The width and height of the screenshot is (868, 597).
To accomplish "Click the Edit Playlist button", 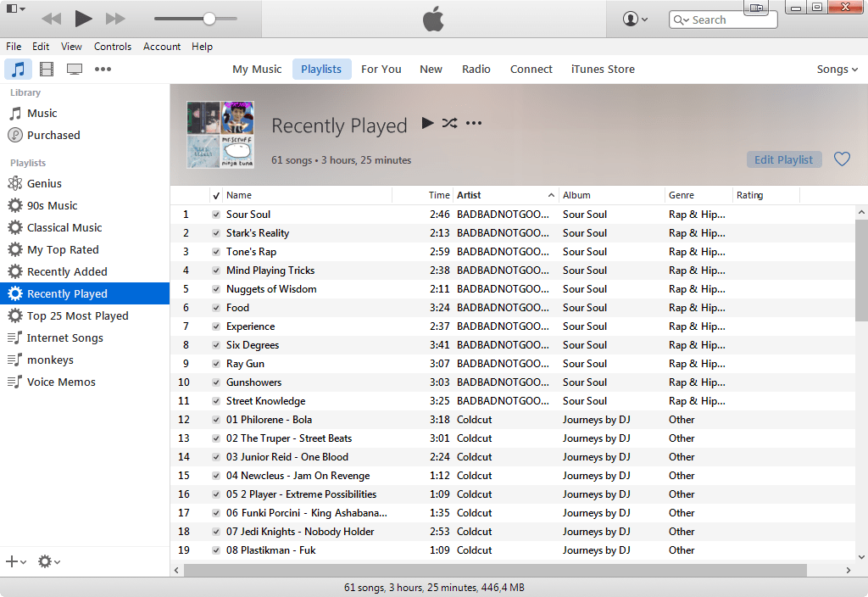I will [x=783, y=159].
